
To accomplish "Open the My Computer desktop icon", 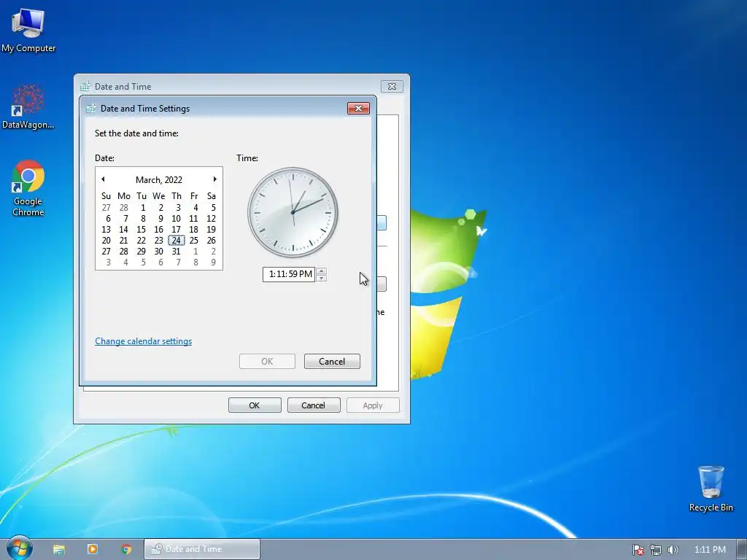I will [x=28, y=31].
